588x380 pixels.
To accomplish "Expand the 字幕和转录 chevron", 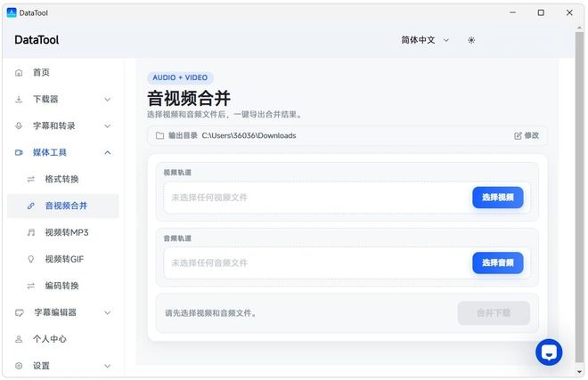I will coord(108,125).
